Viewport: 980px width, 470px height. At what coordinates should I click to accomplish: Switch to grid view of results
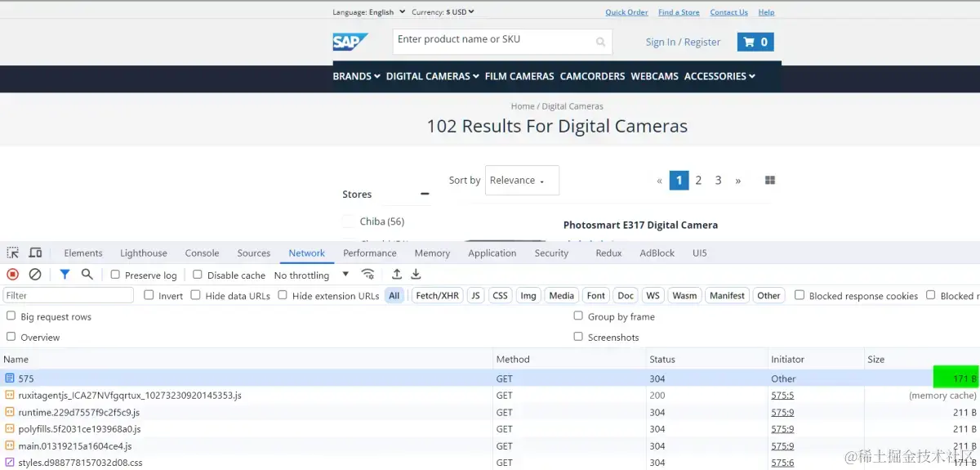tap(769, 181)
